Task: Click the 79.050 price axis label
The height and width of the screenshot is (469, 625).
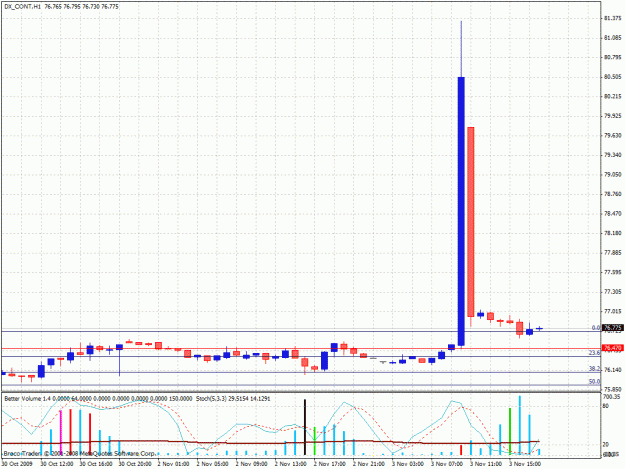Action: coord(613,175)
